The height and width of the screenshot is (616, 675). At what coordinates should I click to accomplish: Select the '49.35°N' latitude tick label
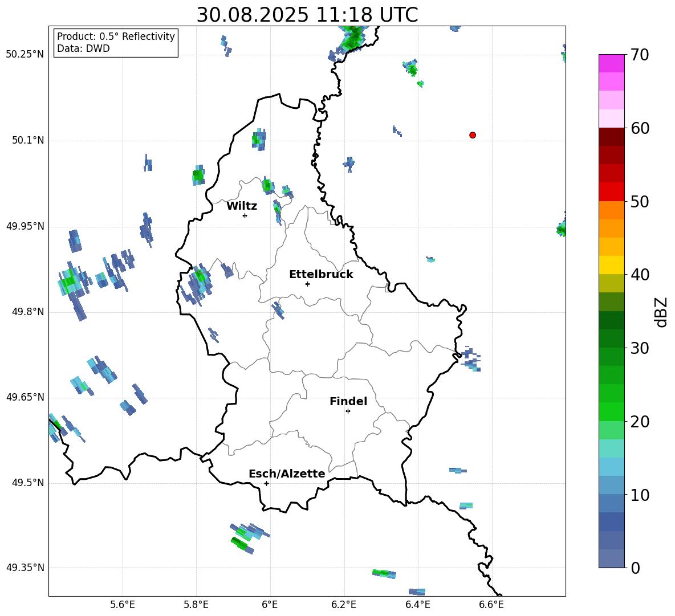pos(25,568)
